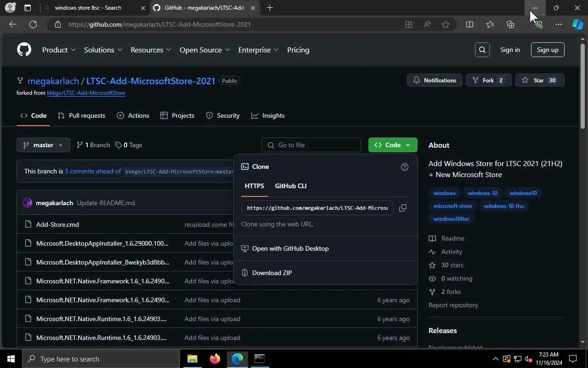The height and width of the screenshot is (368, 588).
Task: Open the Projects tab
Action: pos(177,115)
